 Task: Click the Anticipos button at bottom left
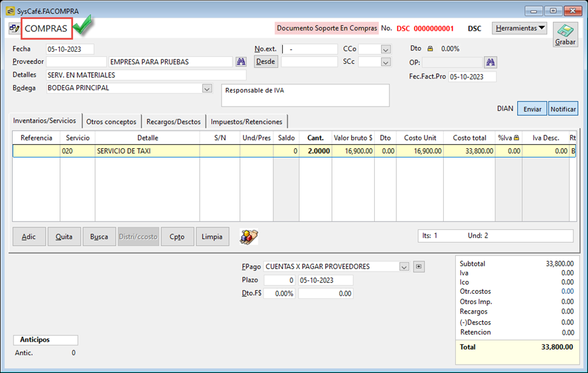pyautogui.click(x=45, y=340)
